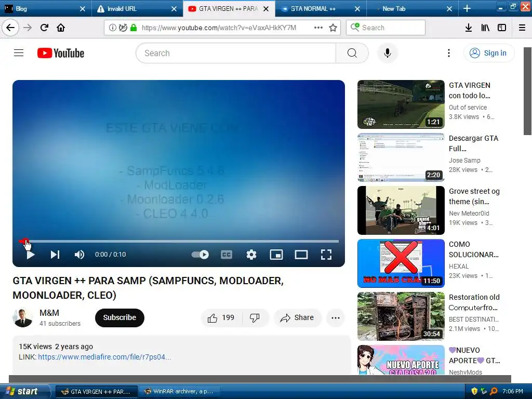
Task: Dislike this video
Action: point(255,317)
